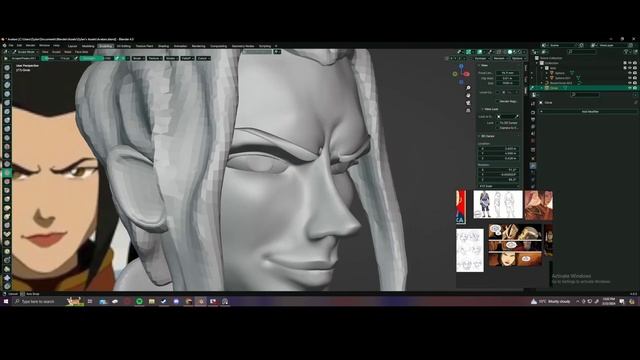This screenshot has height=360, width=640.
Task: Open the Falloff settings dropdown
Action: pos(187,58)
